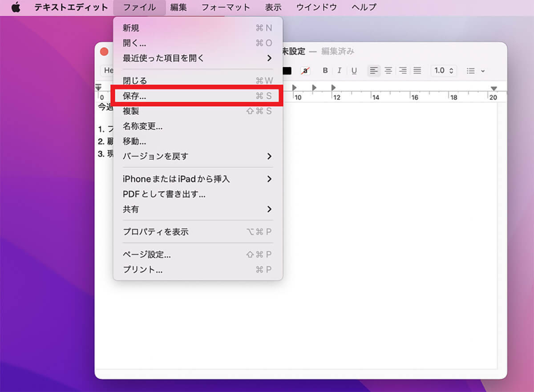Toggle italic text formatting

(339, 71)
